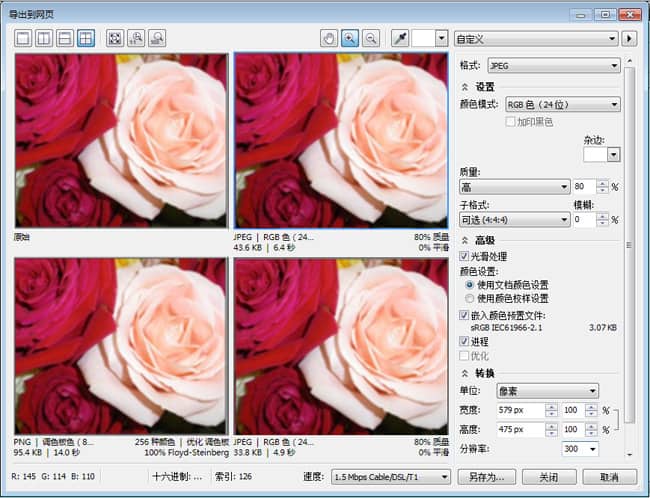Click the 十六进制 status text
The height and width of the screenshot is (498, 650).
click(x=177, y=477)
